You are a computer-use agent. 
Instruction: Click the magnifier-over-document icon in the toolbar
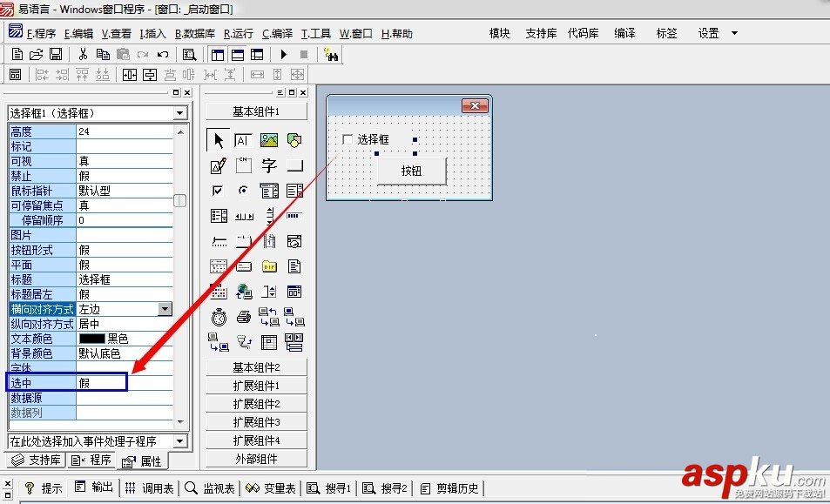(x=189, y=55)
